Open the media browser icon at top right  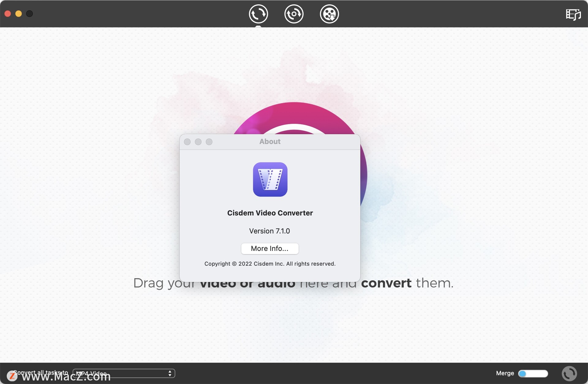(x=573, y=14)
